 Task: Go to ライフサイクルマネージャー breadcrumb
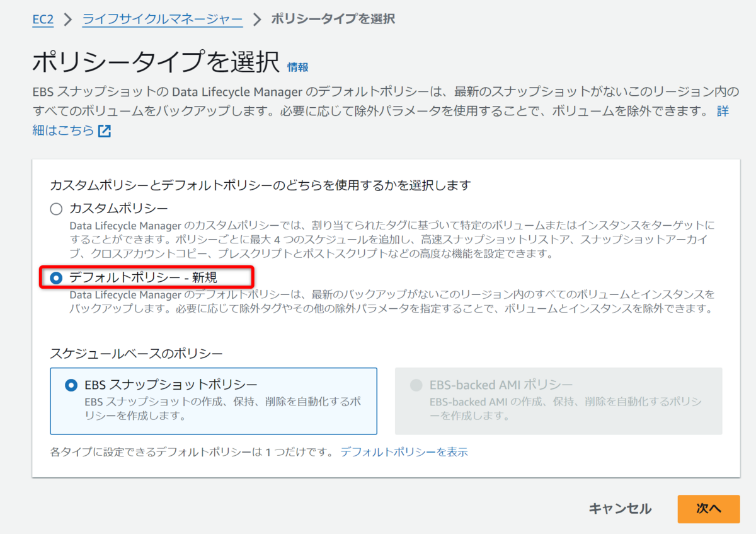163,19
